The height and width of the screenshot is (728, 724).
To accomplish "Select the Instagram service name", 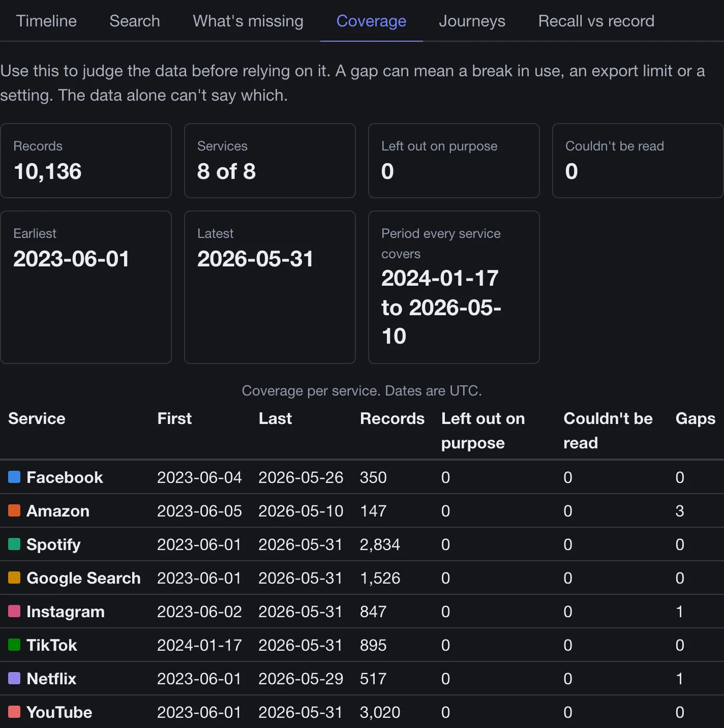I will tap(66, 612).
